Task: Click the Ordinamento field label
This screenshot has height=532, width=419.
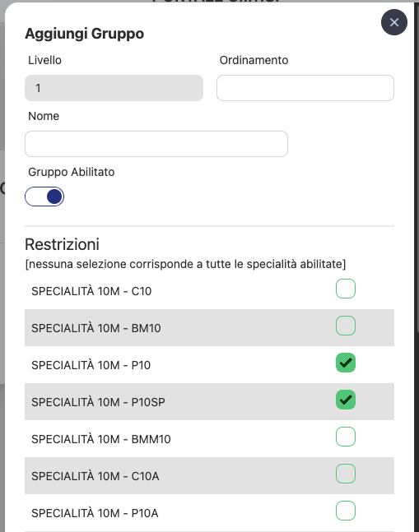Action: pos(254,60)
